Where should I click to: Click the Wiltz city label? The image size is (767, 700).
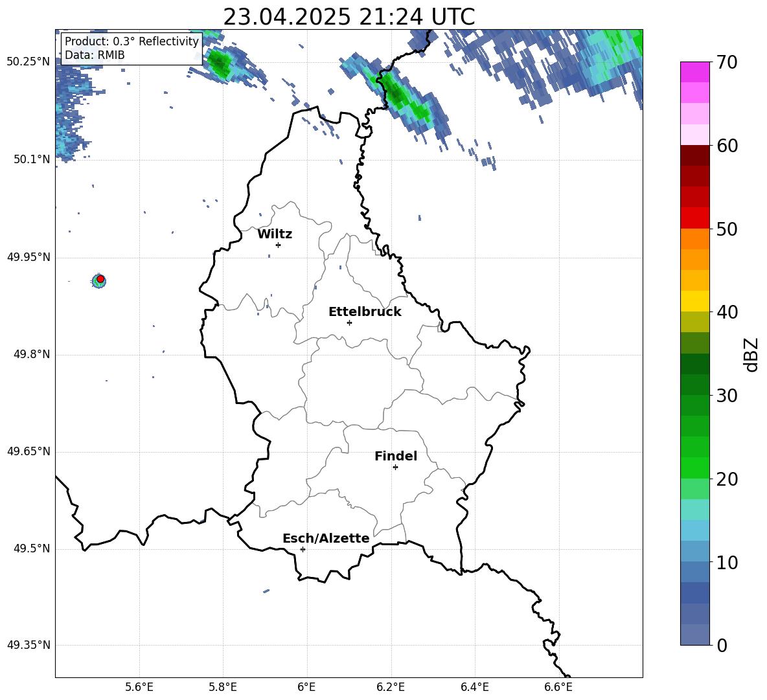[275, 234]
